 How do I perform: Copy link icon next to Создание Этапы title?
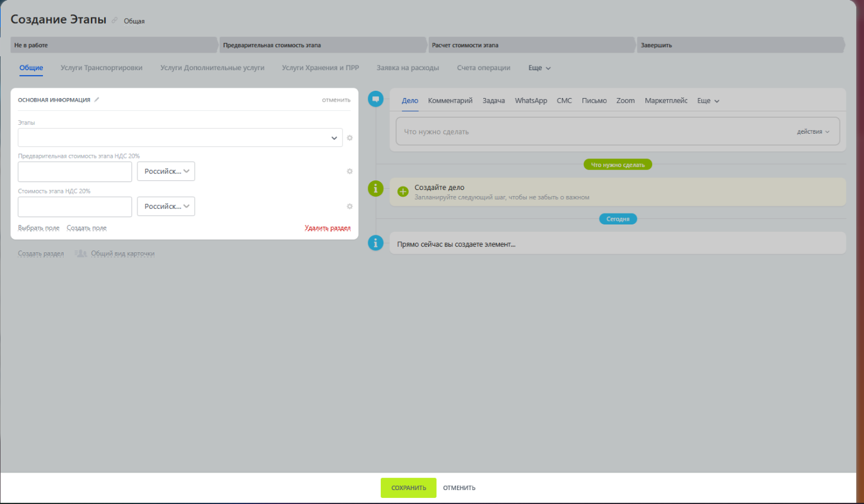(115, 21)
